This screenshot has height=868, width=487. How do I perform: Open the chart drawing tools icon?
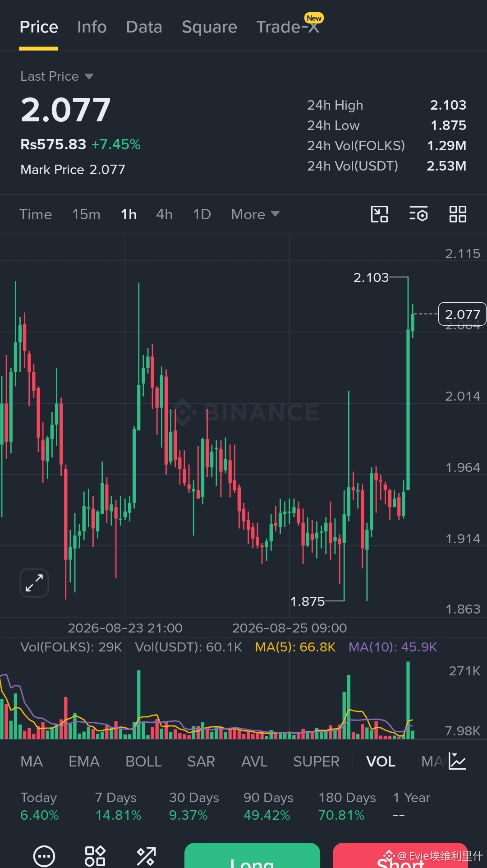pyautogui.click(x=379, y=214)
